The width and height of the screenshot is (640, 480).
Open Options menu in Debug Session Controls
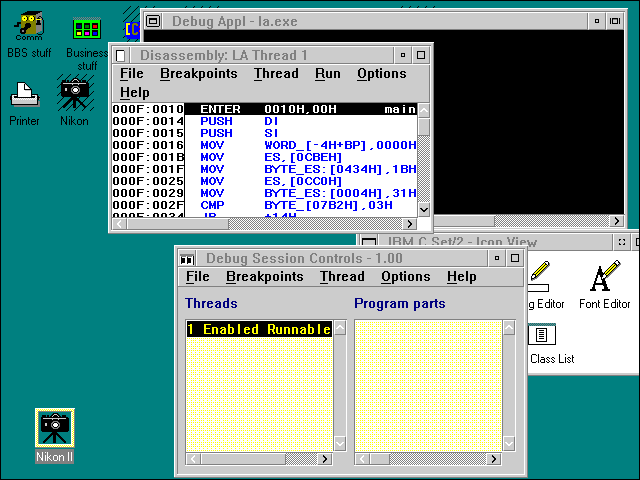405,277
